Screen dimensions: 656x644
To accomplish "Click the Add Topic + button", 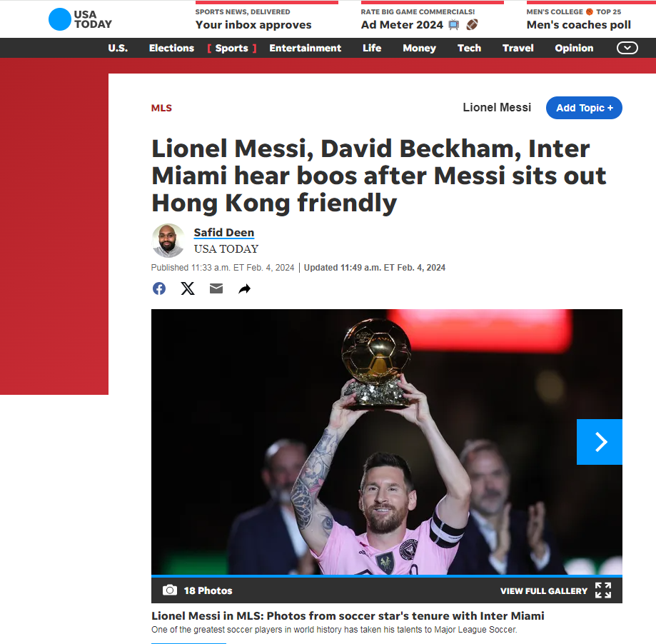I will (x=584, y=108).
